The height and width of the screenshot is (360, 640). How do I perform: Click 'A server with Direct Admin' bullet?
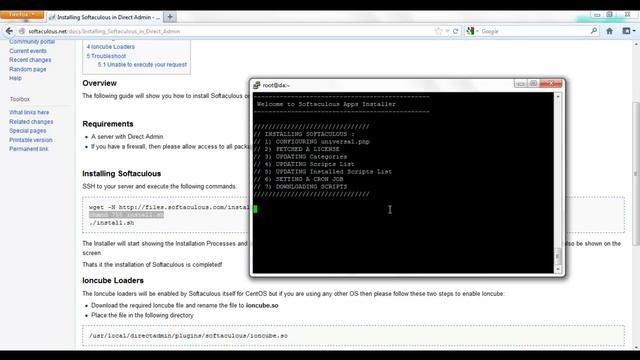point(127,136)
